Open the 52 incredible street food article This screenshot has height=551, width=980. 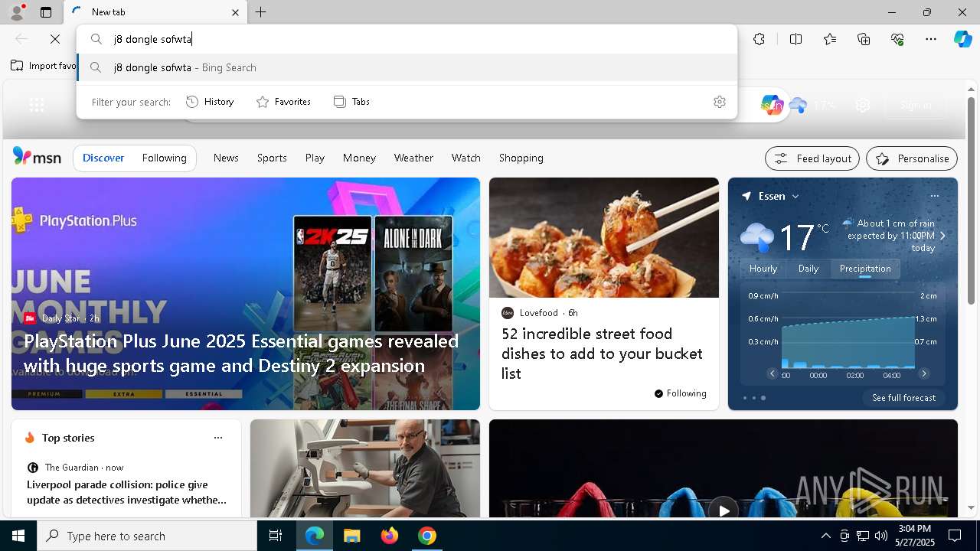pos(602,354)
